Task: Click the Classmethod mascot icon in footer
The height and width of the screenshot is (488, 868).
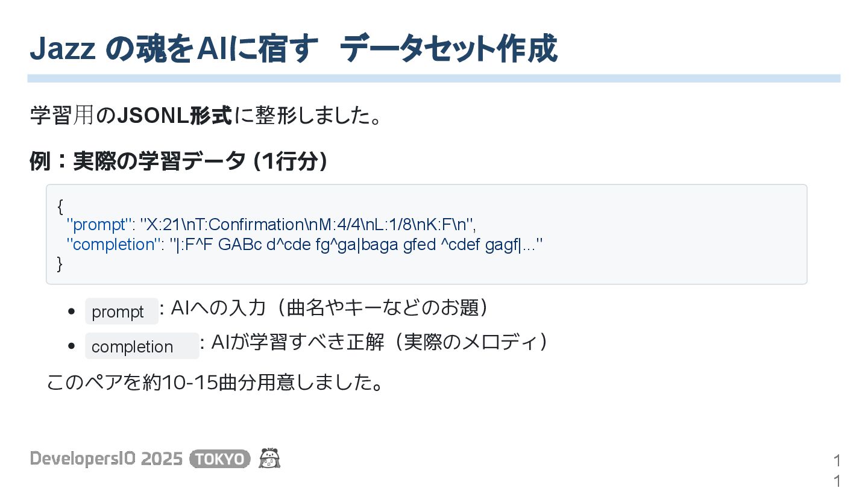Action: pyautogui.click(x=269, y=458)
